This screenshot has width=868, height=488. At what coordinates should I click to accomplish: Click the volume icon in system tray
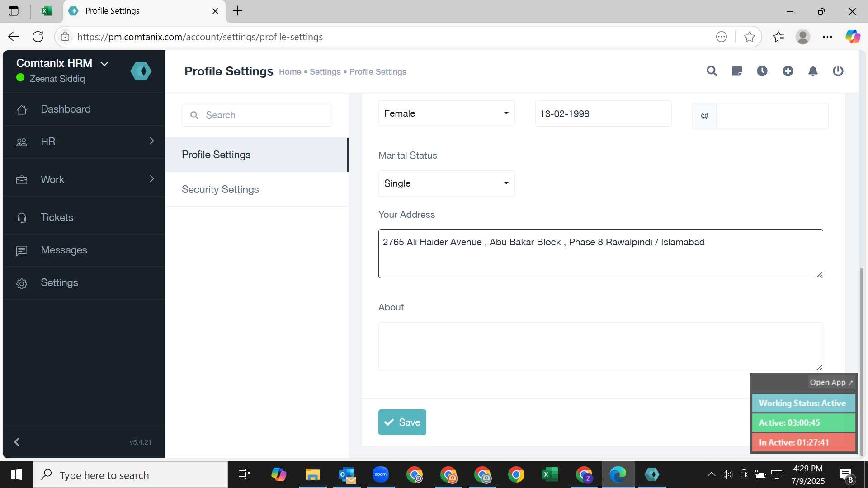coord(727,474)
